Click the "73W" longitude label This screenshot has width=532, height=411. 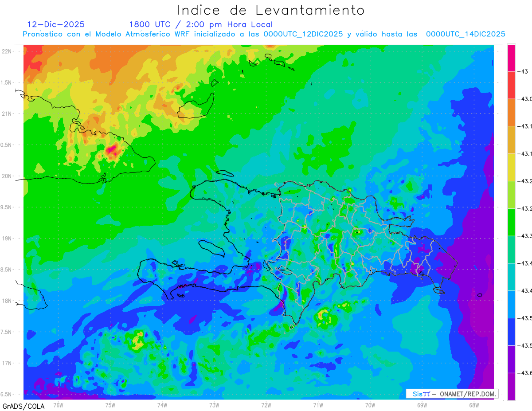pyautogui.click(x=214, y=405)
